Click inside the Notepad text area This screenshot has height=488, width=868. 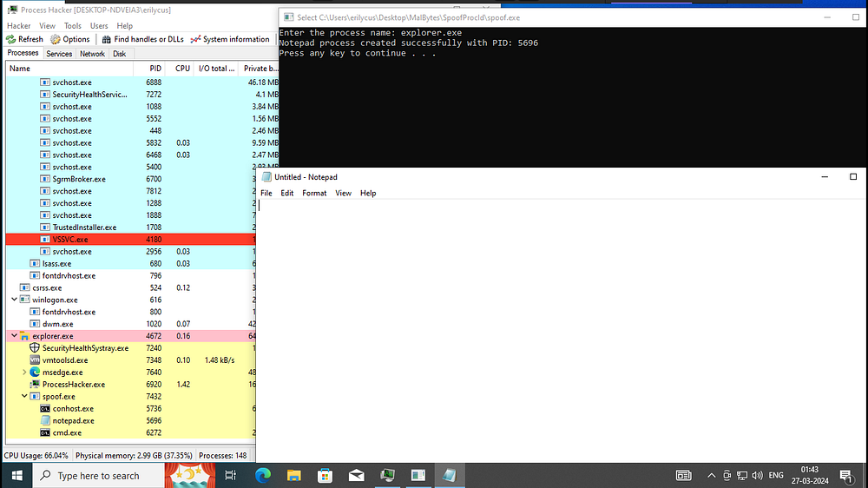click(562, 331)
